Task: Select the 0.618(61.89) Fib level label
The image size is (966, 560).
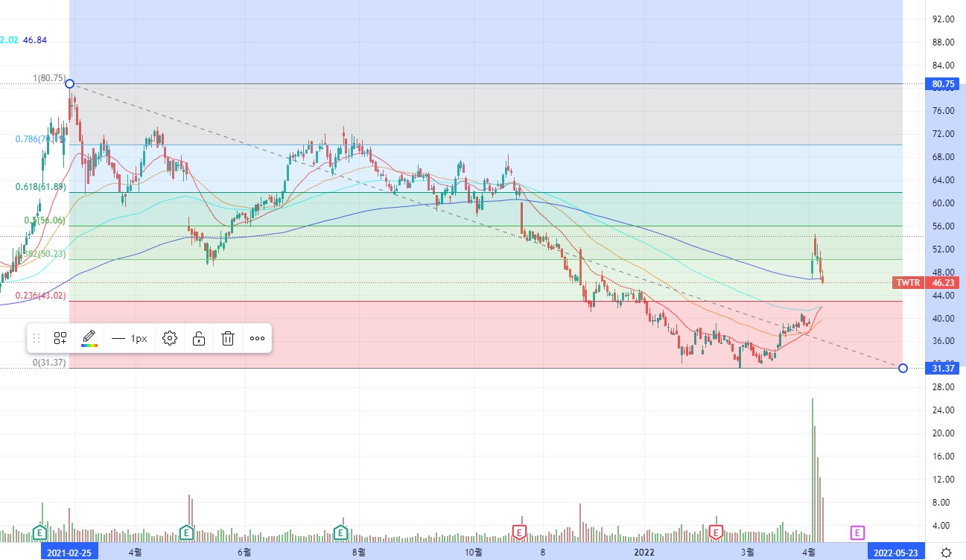Action: pos(41,187)
